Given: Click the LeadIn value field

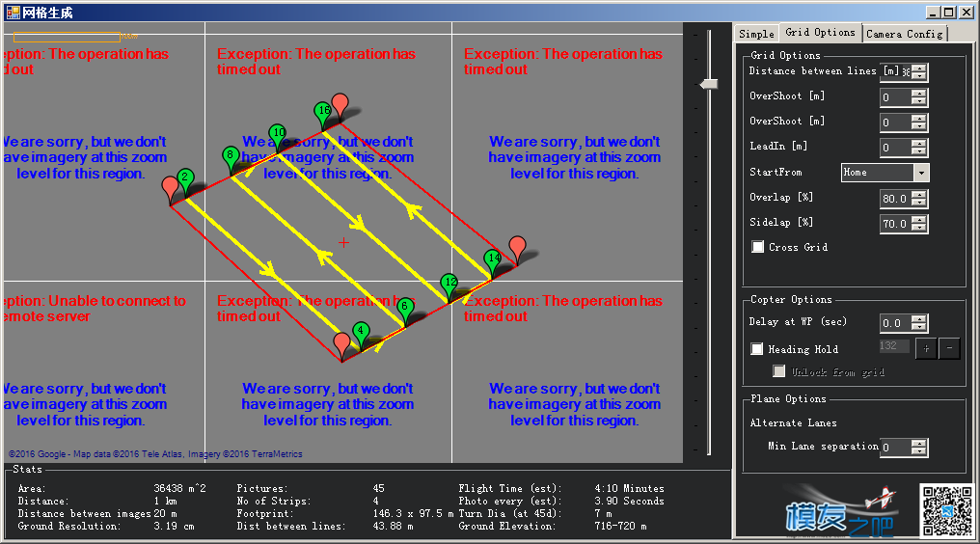Looking at the screenshot, I should pyautogui.click(x=895, y=148).
